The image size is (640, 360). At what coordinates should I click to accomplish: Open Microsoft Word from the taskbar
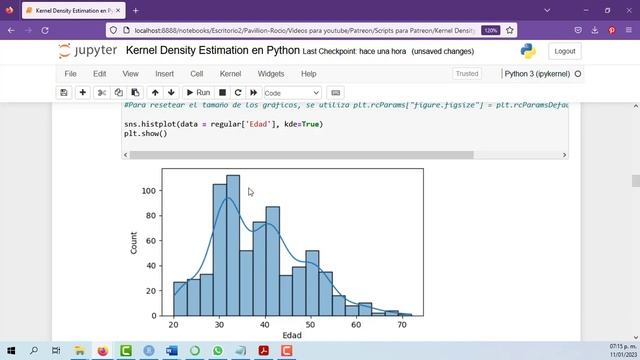[172, 351]
